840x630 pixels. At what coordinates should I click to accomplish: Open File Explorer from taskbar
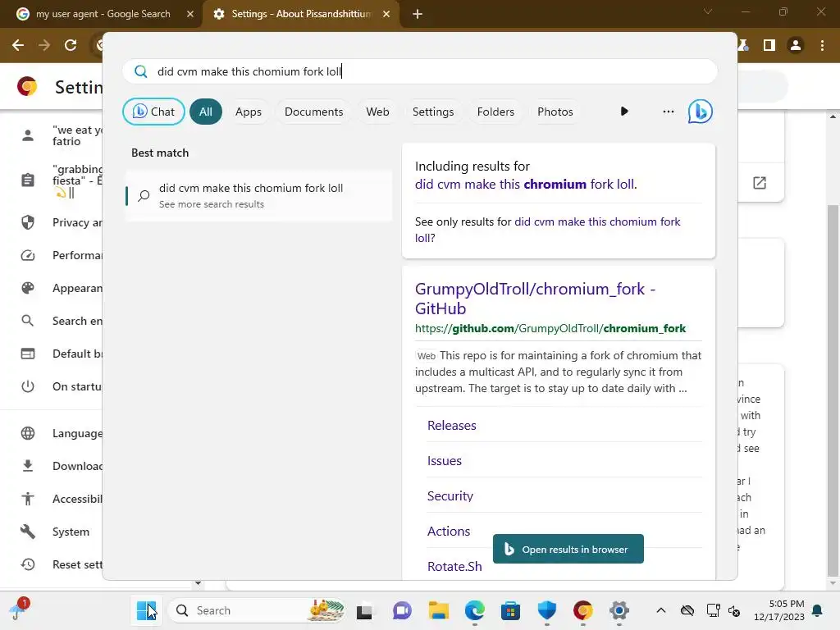pyautogui.click(x=438, y=610)
